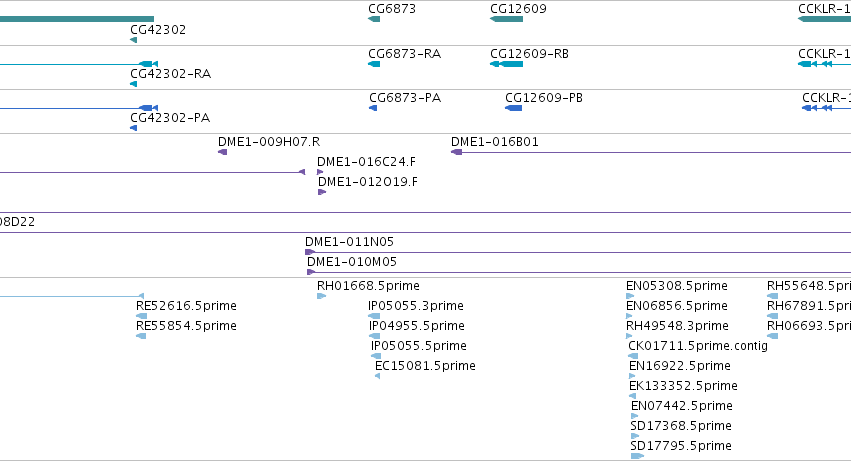Select the CG6873-PA protein arrow

[x=373, y=108]
